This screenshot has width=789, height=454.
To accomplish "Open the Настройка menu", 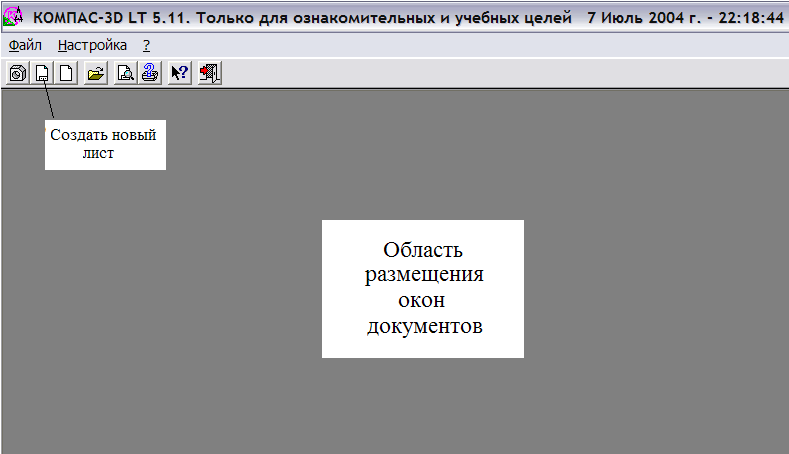I will (92, 45).
